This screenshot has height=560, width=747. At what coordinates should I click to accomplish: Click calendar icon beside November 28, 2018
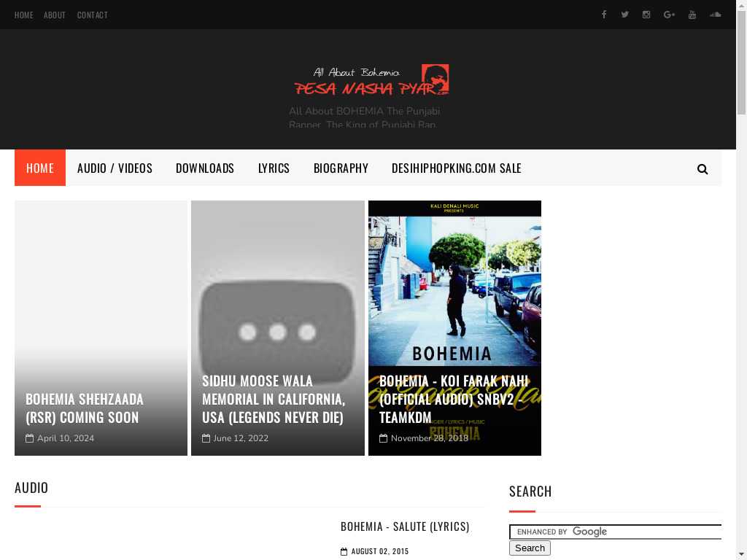coord(383,438)
